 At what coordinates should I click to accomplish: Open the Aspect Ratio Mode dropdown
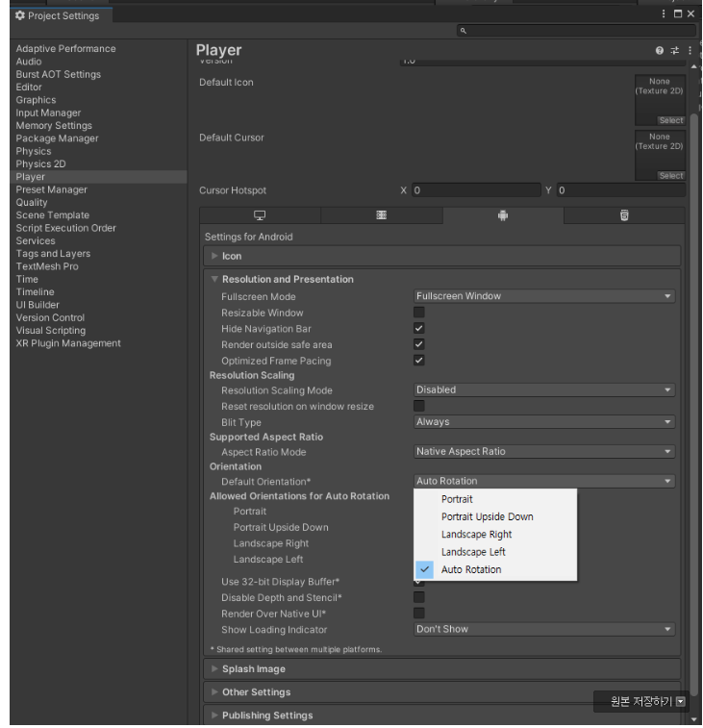point(544,452)
